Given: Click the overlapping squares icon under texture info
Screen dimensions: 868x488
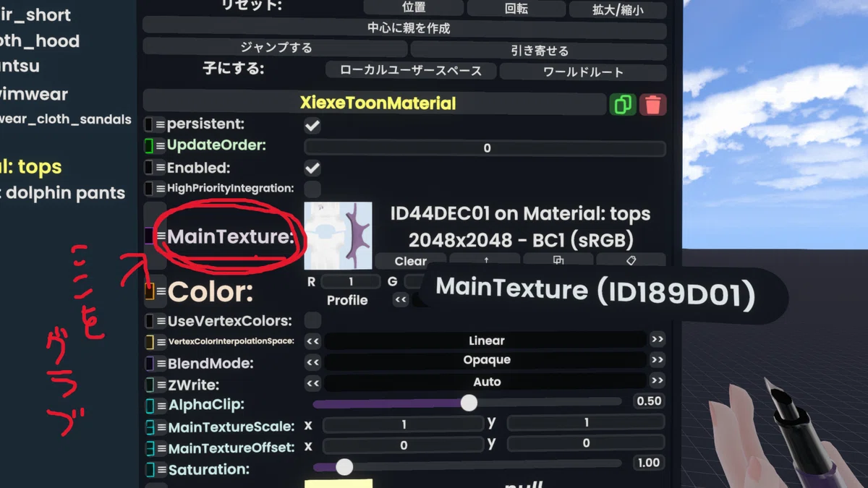Looking at the screenshot, I should click(x=558, y=260).
